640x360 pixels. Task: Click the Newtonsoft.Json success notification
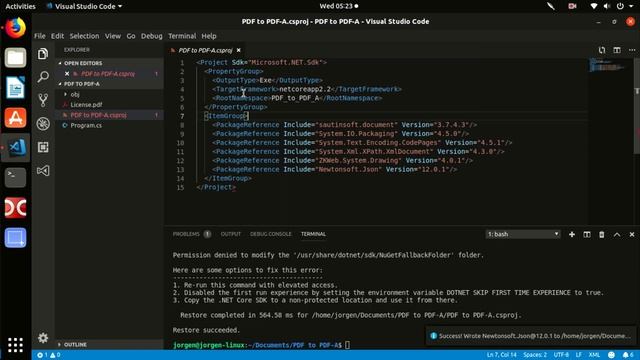(x=531, y=336)
